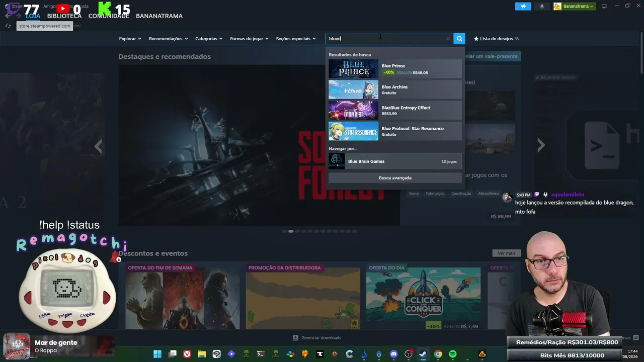Open the Windows Start menu
644x362 pixels.
pos(157,354)
